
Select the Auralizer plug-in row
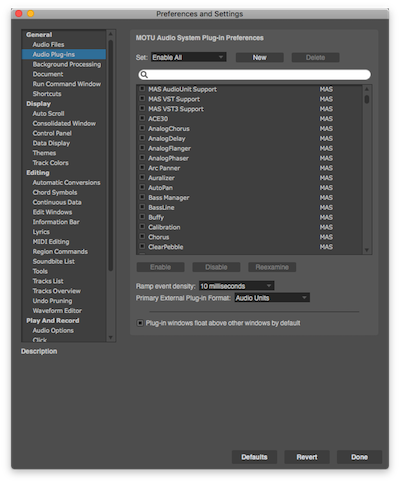[x=249, y=178]
